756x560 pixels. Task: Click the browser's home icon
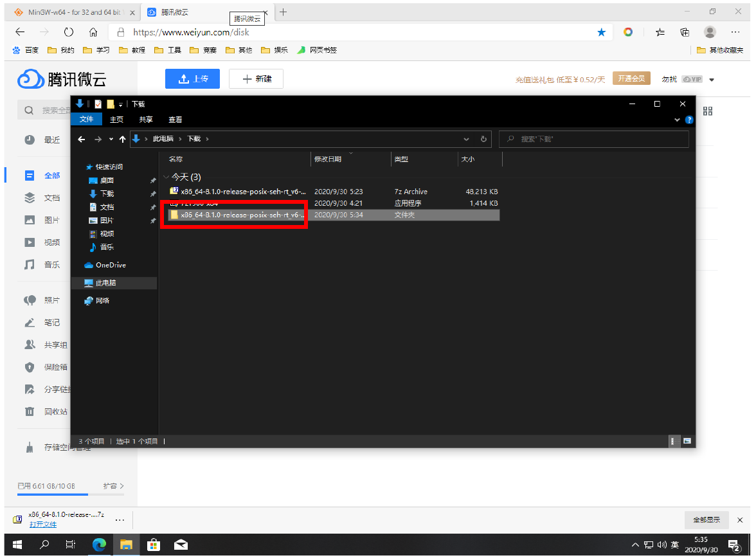click(93, 32)
